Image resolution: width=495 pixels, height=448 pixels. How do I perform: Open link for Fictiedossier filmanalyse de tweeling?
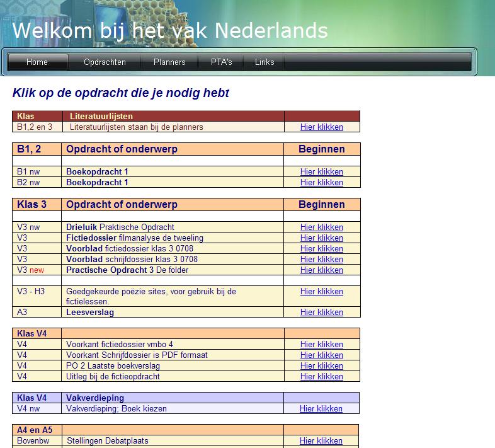point(321,238)
